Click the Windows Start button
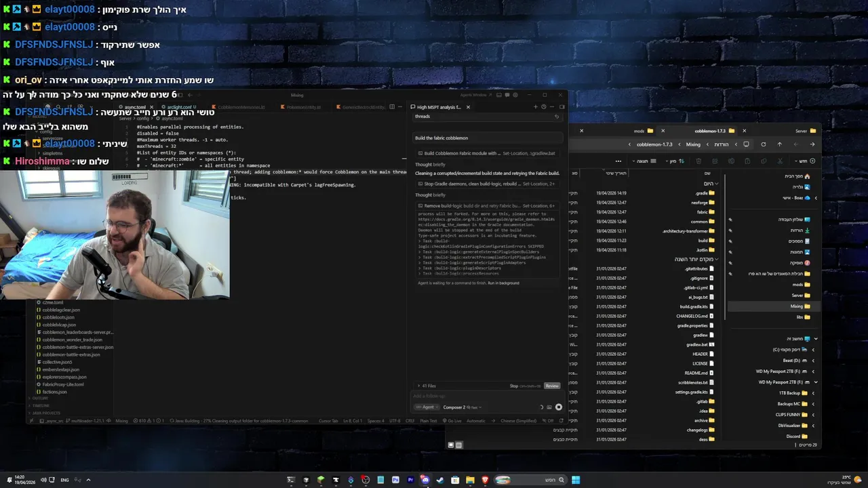Viewport: 868px width, 488px height. click(x=576, y=480)
